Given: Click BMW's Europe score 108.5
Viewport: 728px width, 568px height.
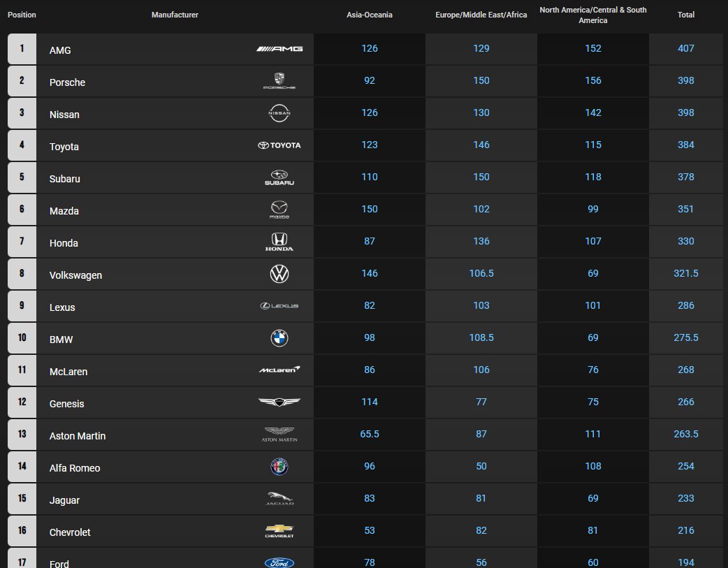Looking at the screenshot, I should (x=481, y=337).
